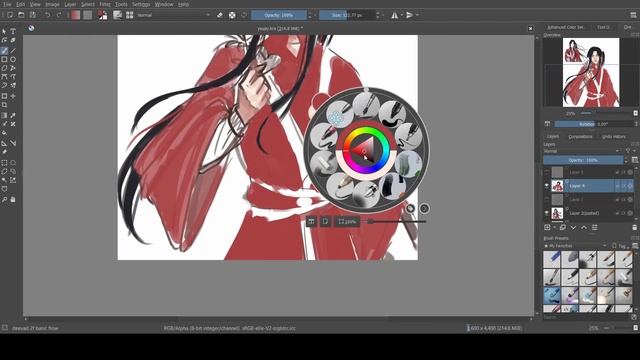Move layer down in stack
The height and width of the screenshot is (360, 640).
[x=573, y=227]
